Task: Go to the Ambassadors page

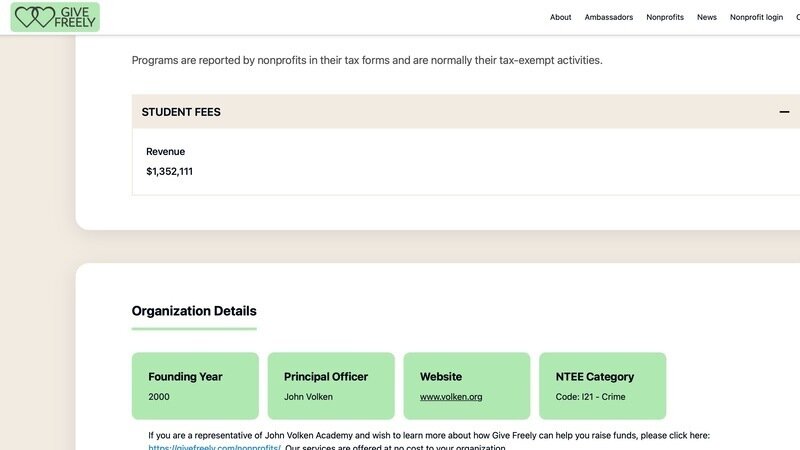Action: [608, 17]
